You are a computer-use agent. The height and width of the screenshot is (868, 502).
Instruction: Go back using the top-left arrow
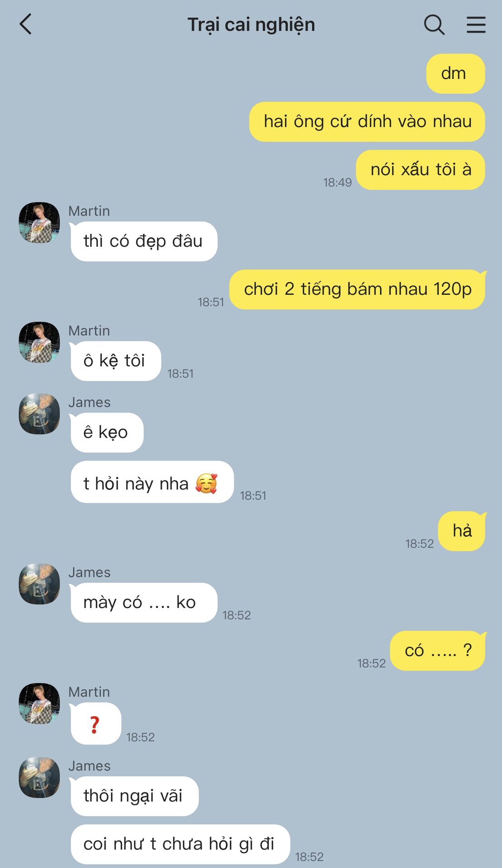(x=26, y=24)
